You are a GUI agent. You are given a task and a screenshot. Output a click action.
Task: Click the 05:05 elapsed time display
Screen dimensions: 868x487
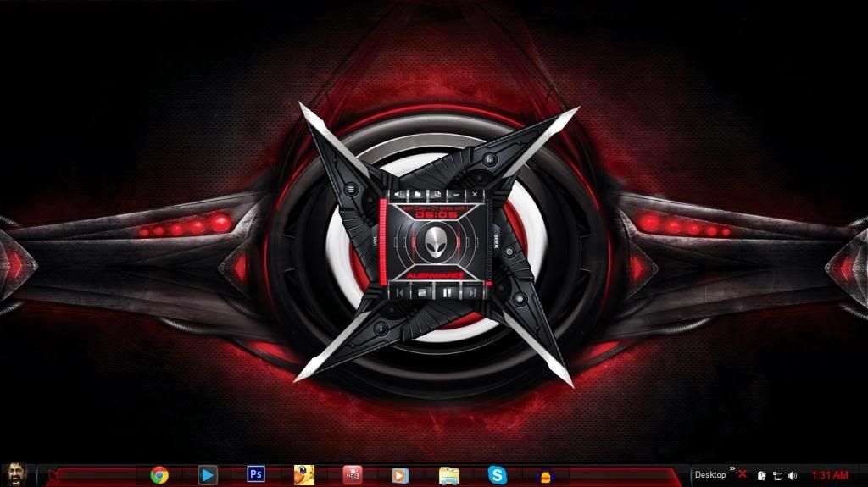437,215
